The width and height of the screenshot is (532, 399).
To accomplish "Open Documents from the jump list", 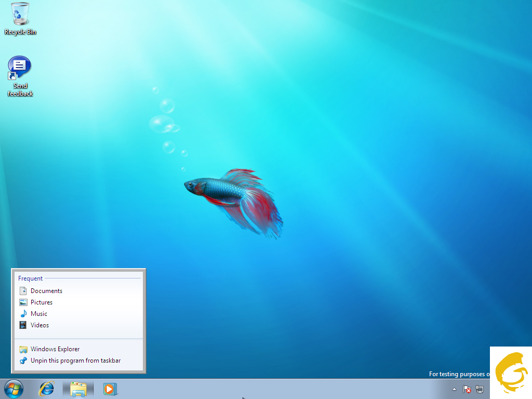I will (x=46, y=291).
